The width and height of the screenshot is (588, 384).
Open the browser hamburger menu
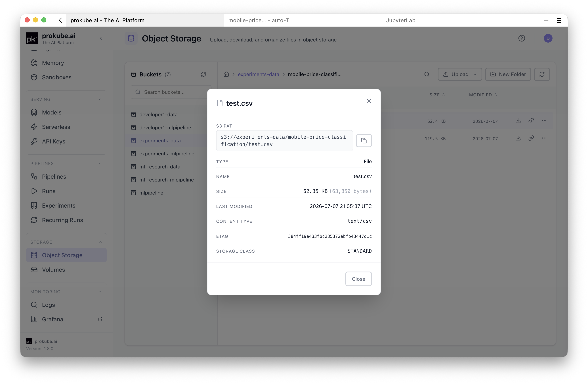click(x=559, y=20)
